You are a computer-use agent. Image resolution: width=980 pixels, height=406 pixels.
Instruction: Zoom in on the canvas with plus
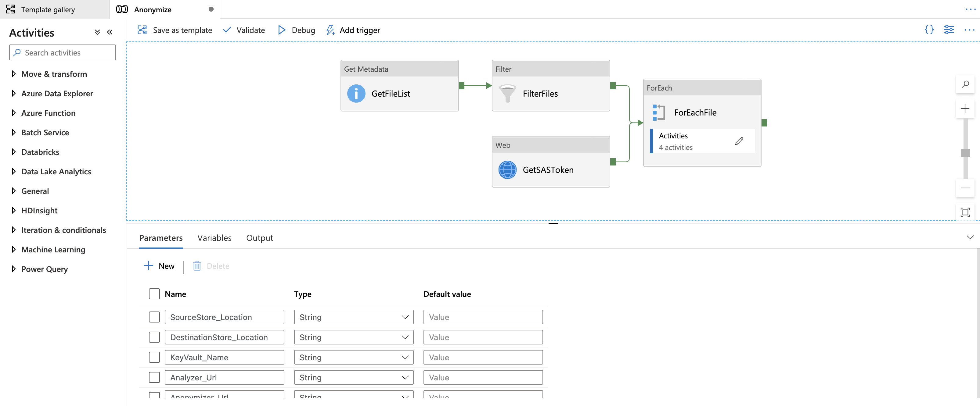(x=965, y=109)
